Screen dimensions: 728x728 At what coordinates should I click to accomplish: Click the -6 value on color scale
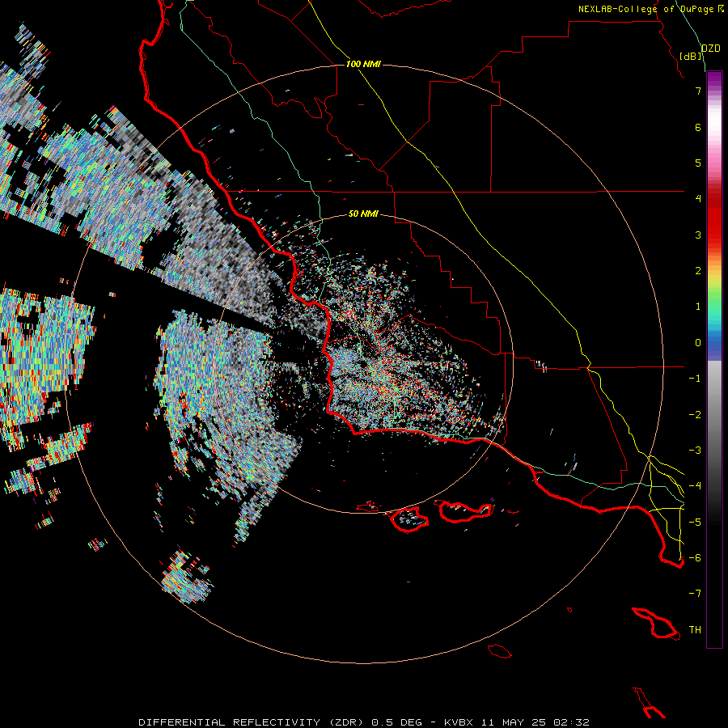(695, 558)
